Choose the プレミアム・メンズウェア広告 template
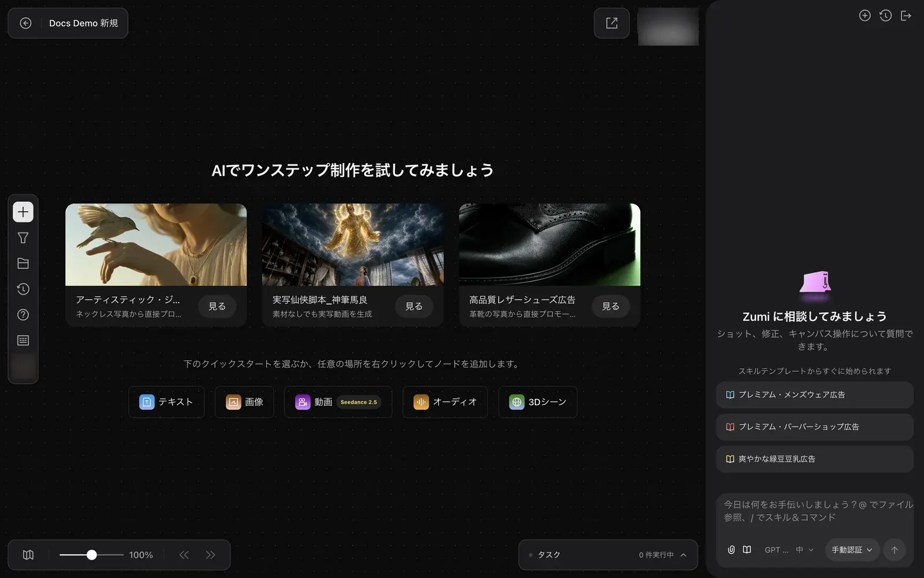924x578 pixels. point(815,395)
